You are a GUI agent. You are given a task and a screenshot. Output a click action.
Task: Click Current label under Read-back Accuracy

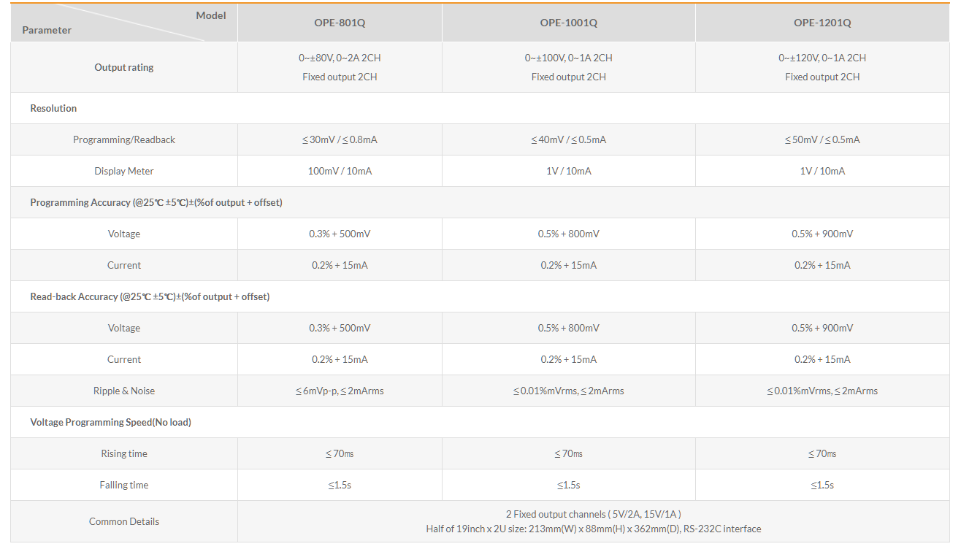click(124, 359)
